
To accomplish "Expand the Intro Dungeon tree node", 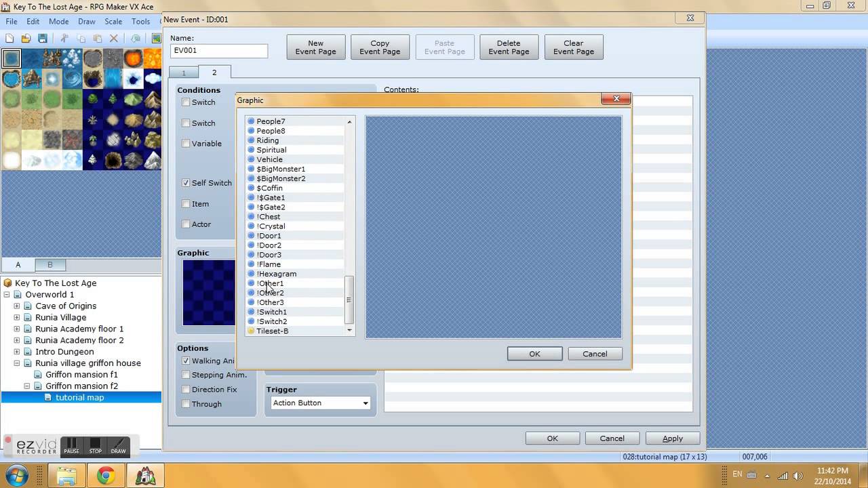I will click(x=17, y=352).
